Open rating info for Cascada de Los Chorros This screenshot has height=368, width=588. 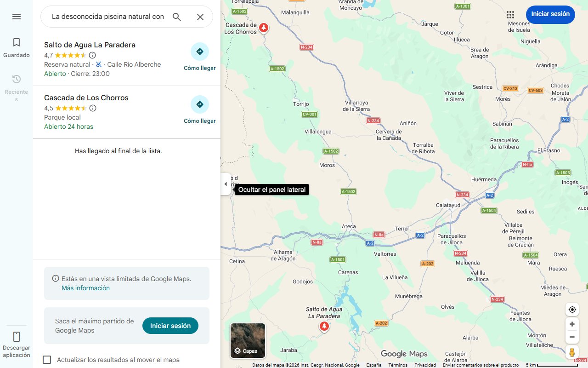(x=93, y=108)
